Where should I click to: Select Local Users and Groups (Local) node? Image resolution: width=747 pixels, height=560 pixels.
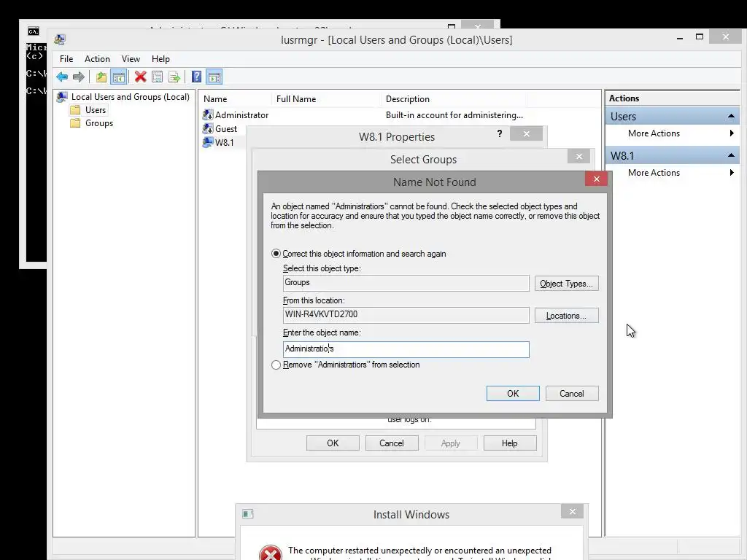(x=130, y=97)
